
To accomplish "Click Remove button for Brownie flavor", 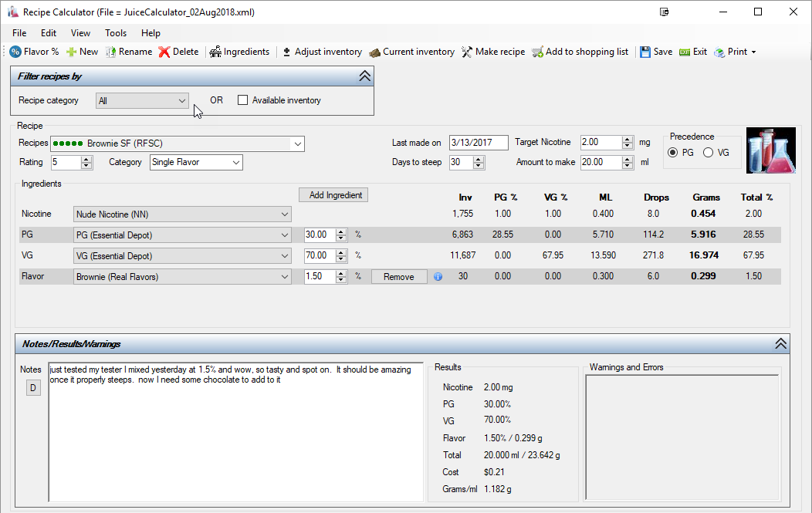I will click(x=398, y=277).
